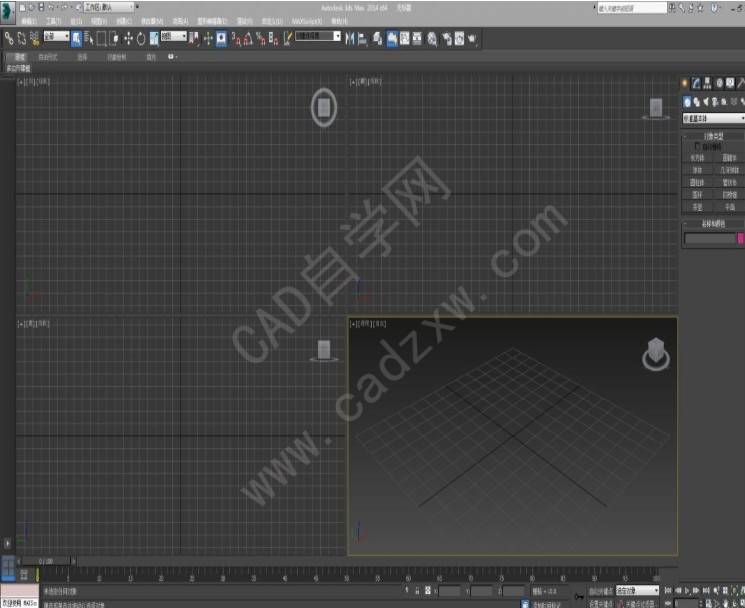
Task: Select the Shapes category in Create panel
Action: (x=697, y=102)
